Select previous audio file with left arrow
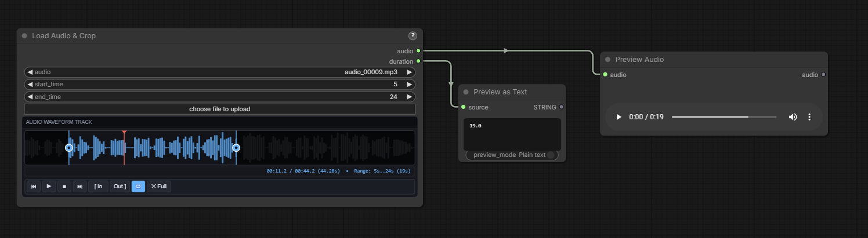Image resolution: width=868 pixels, height=238 pixels. (x=30, y=72)
